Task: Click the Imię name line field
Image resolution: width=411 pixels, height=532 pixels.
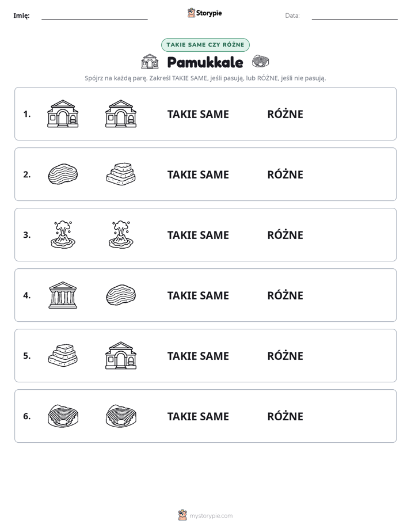Action: [94, 16]
